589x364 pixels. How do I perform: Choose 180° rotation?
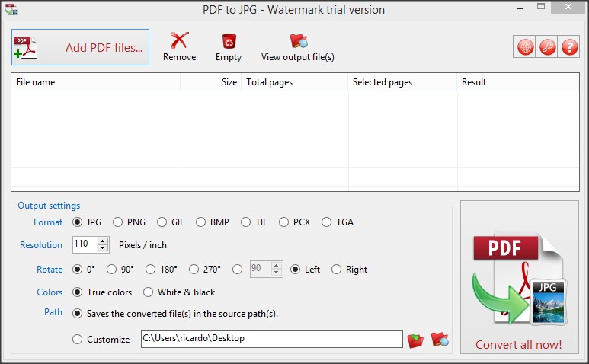click(x=150, y=270)
